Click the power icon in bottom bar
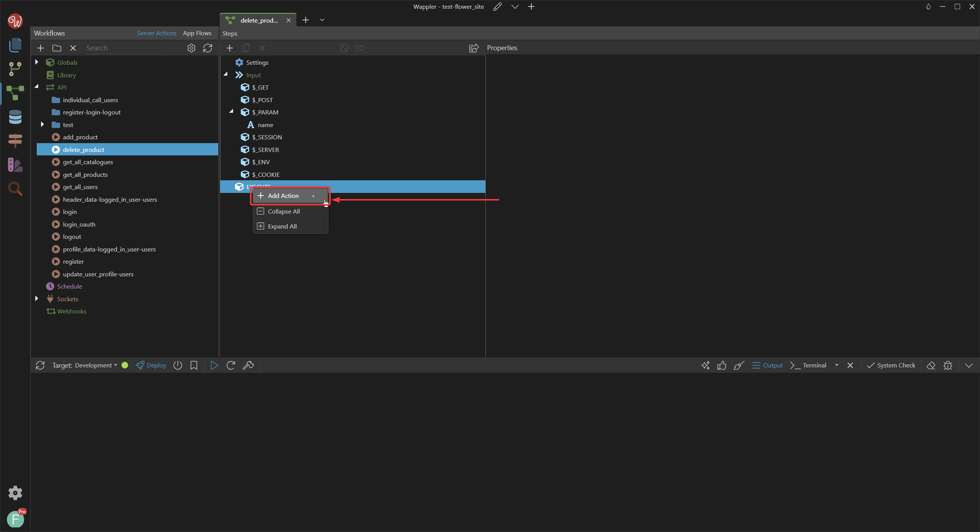980x532 pixels. pos(178,366)
